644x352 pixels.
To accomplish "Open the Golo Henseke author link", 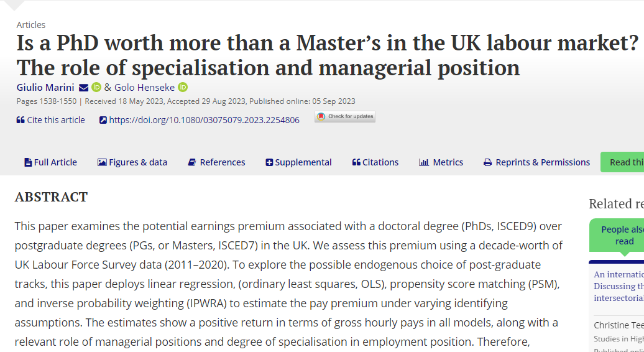I will tap(145, 88).
